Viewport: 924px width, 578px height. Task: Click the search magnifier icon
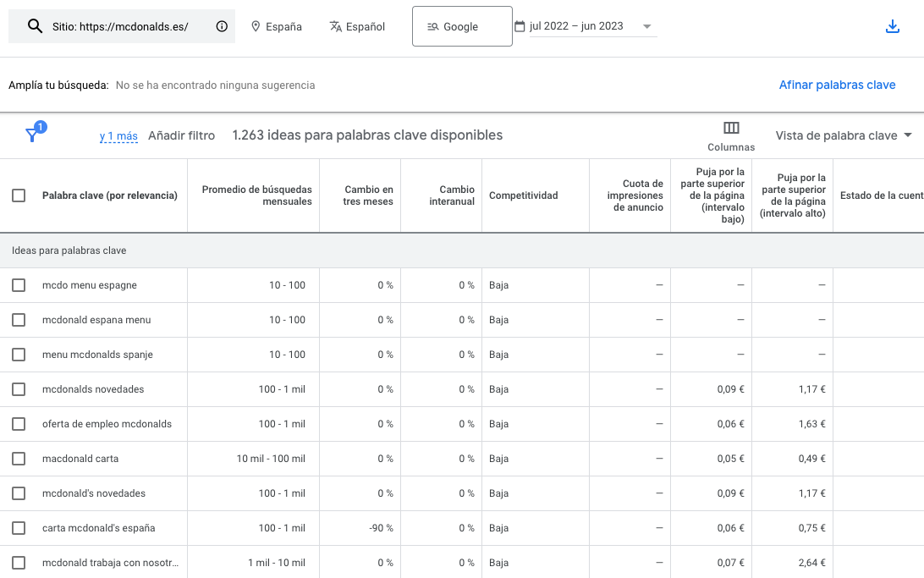pyautogui.click(x=33, y=26)
